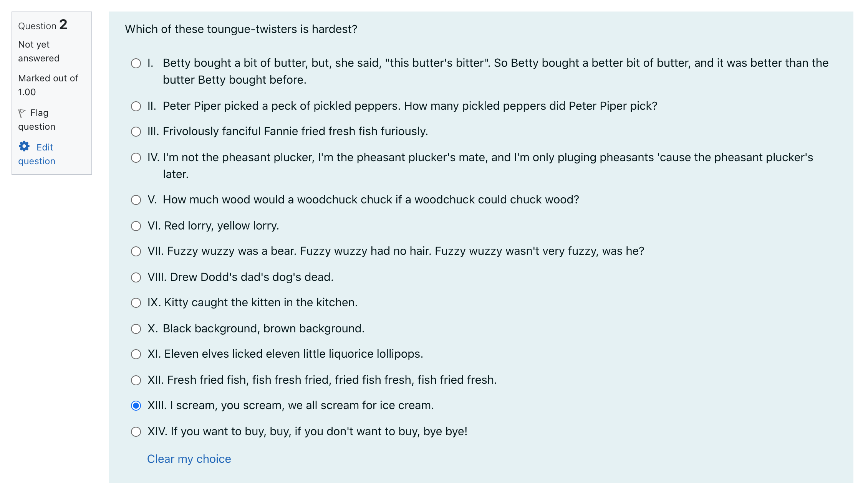Select Frivolously fanciful Fannie option
The width and height of the screenshot is (868, 492).
136,132
